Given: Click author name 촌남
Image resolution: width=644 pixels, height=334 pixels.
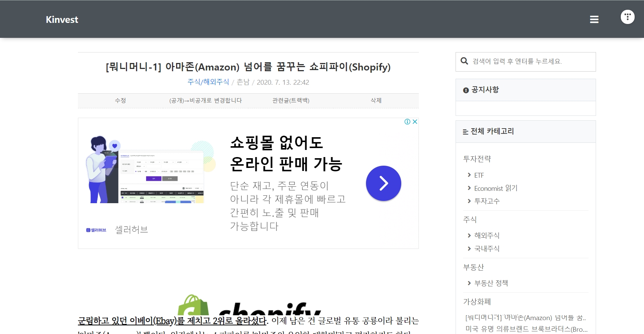Looking at the screenshot, I should (243, 82).
